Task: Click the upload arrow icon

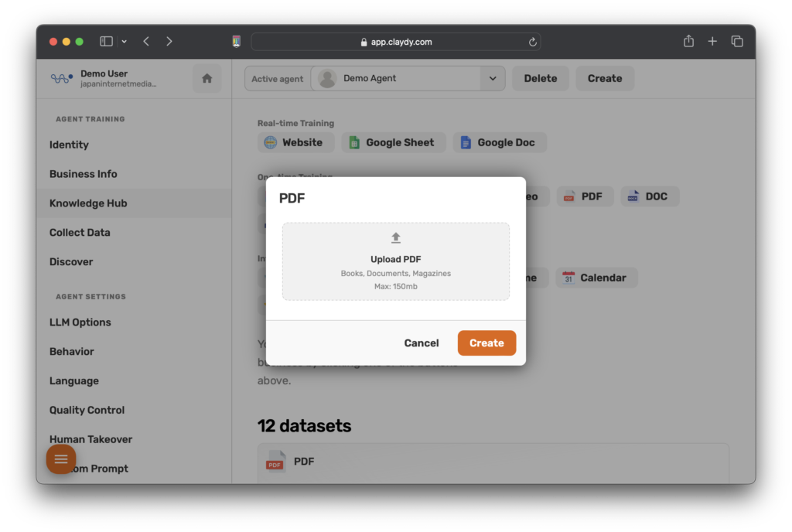Action: click(396, 238)
